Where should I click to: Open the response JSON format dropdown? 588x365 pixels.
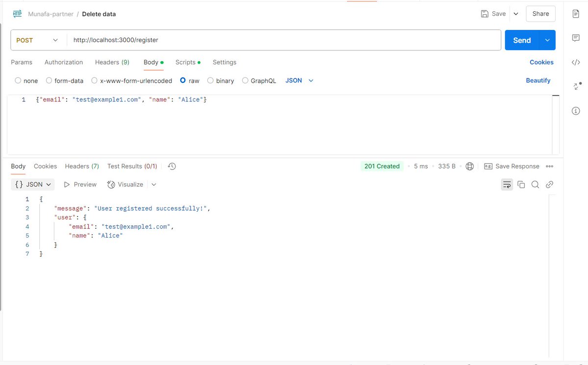pyautogui.click(x=33, y=185)
